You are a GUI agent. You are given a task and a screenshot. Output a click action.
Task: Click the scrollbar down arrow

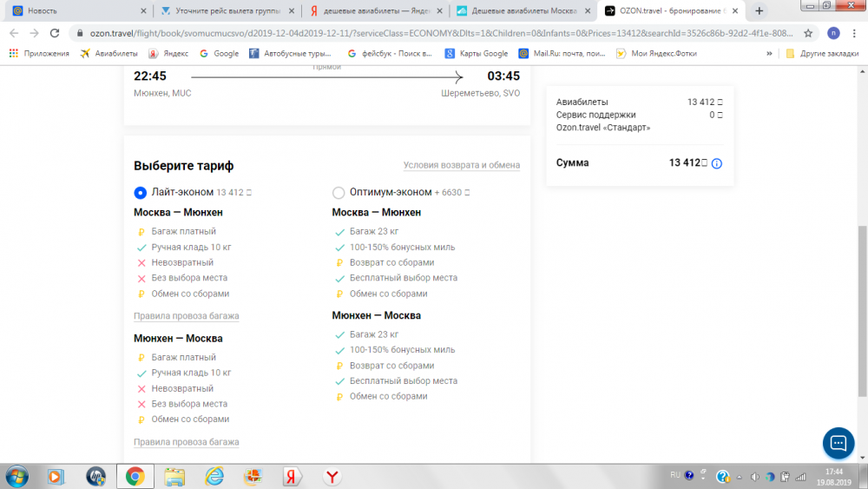coord(863,458)
